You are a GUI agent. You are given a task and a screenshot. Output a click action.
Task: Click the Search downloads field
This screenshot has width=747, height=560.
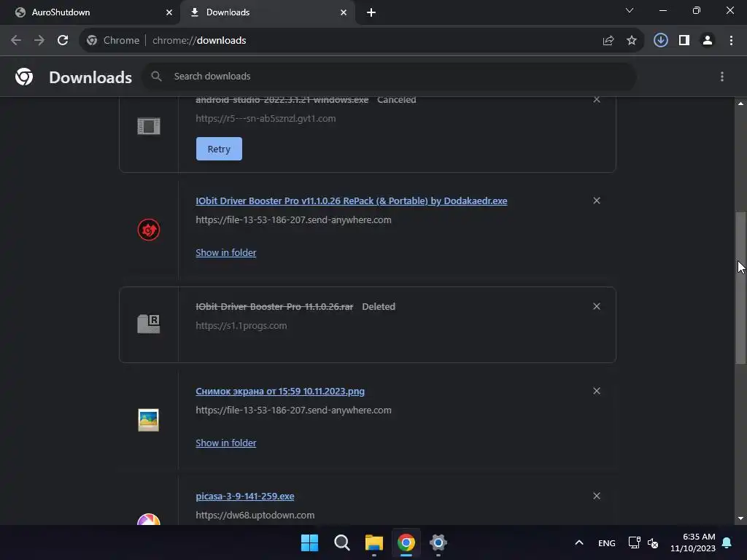[390, 76]
